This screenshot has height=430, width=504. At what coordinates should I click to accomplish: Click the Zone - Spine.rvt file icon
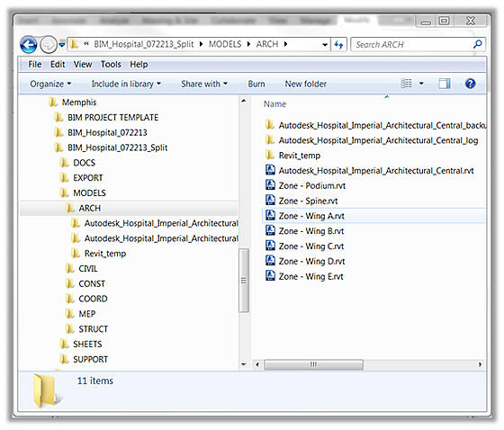[270, 201]
